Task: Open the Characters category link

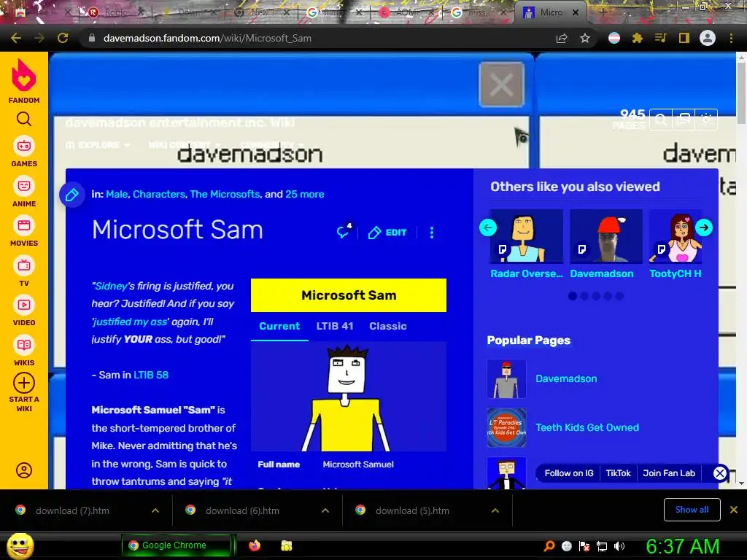Action: (x=158, y=194)
